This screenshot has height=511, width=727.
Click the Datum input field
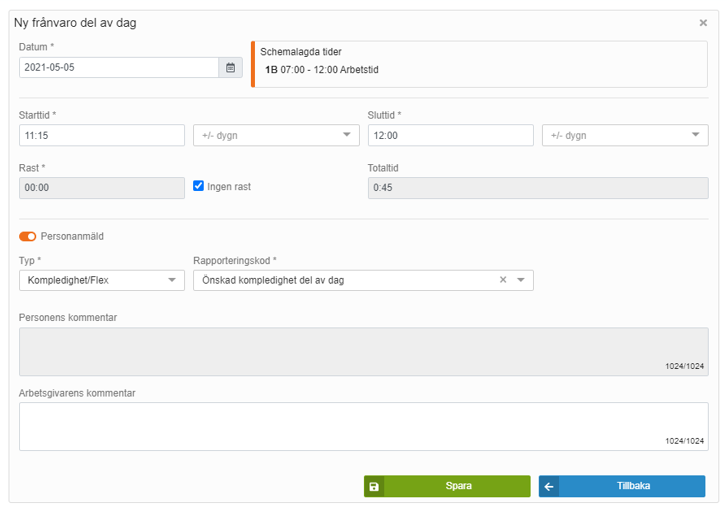coord(118,67)
